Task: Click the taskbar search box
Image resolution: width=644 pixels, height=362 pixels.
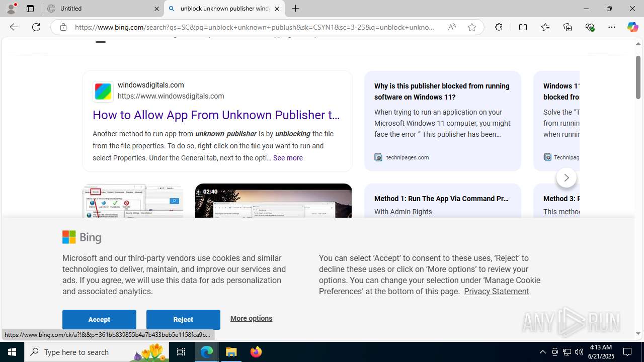Action: pos(97,352)
